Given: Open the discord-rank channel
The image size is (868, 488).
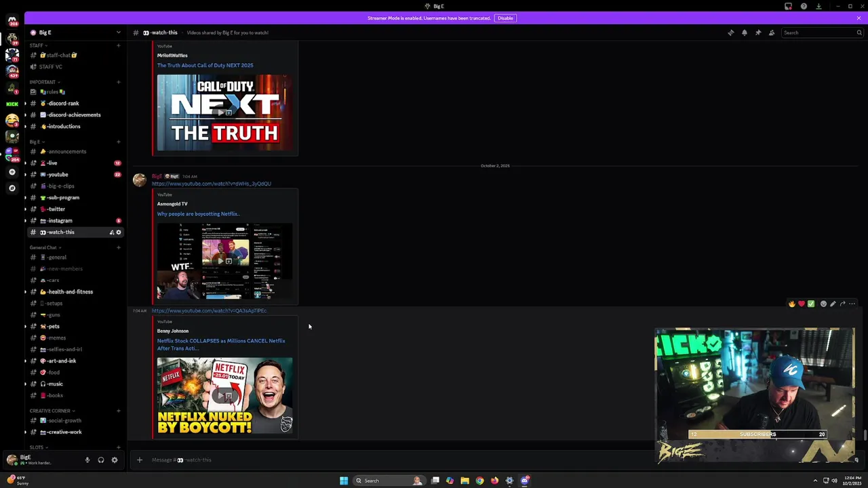Looking at the screenshot, I should (x=75, y=104).
